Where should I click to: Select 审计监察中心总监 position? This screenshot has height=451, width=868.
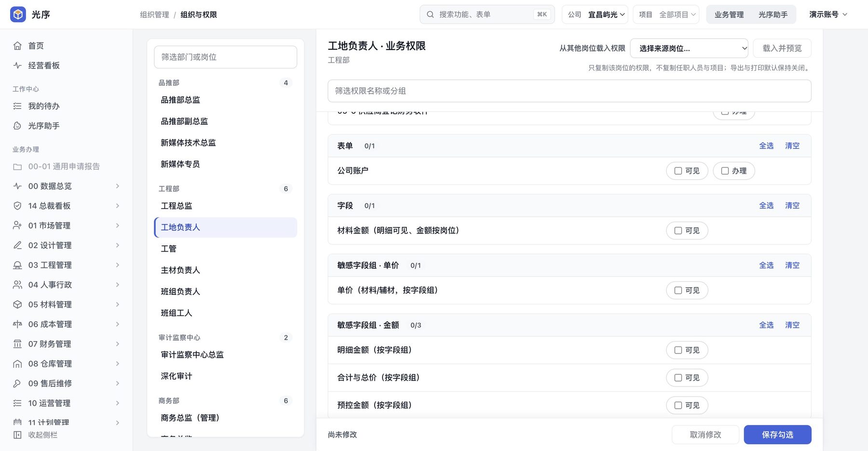click(226, 355)
